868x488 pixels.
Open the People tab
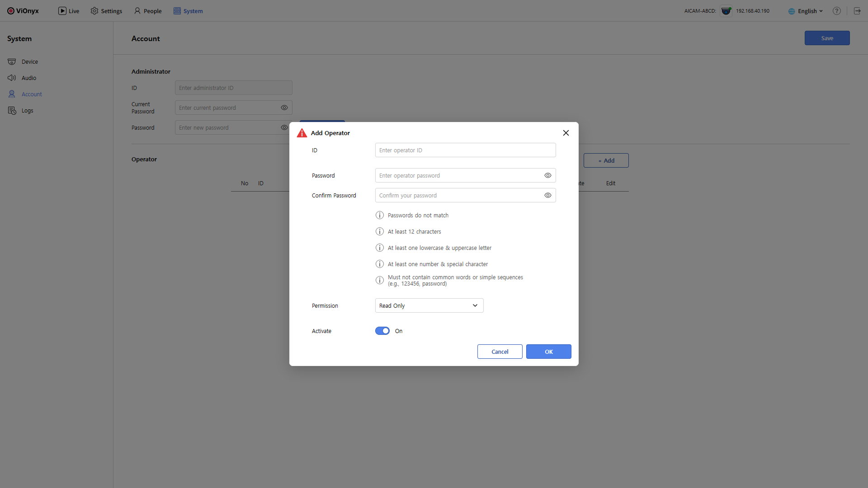pos(148,11)
